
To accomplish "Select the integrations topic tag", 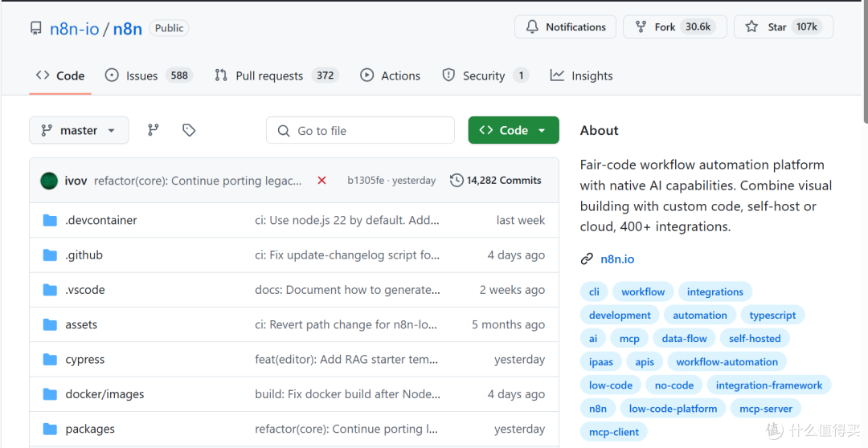I will (x=714, y=291).
